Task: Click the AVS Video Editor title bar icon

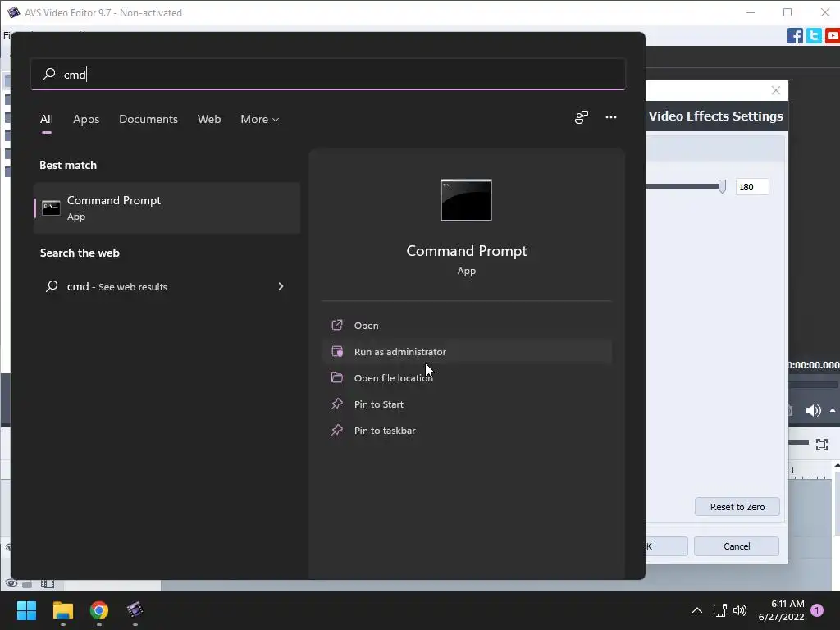Action: click(x=13, y=12)
